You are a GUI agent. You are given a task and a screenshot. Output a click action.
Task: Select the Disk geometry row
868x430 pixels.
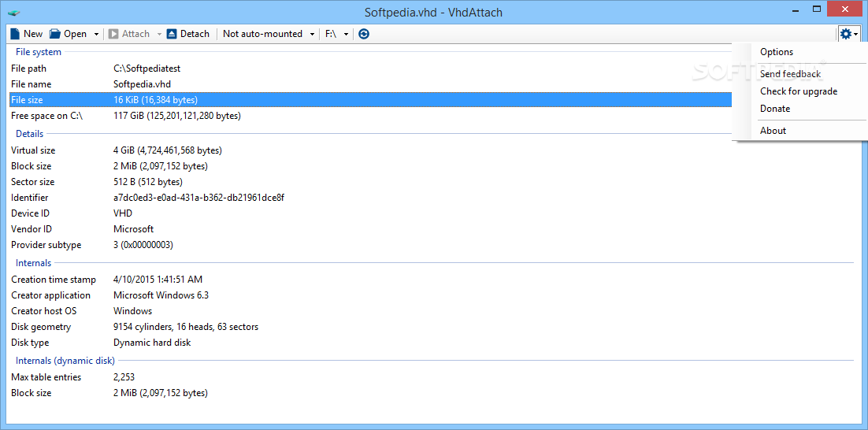pos(432,327)
